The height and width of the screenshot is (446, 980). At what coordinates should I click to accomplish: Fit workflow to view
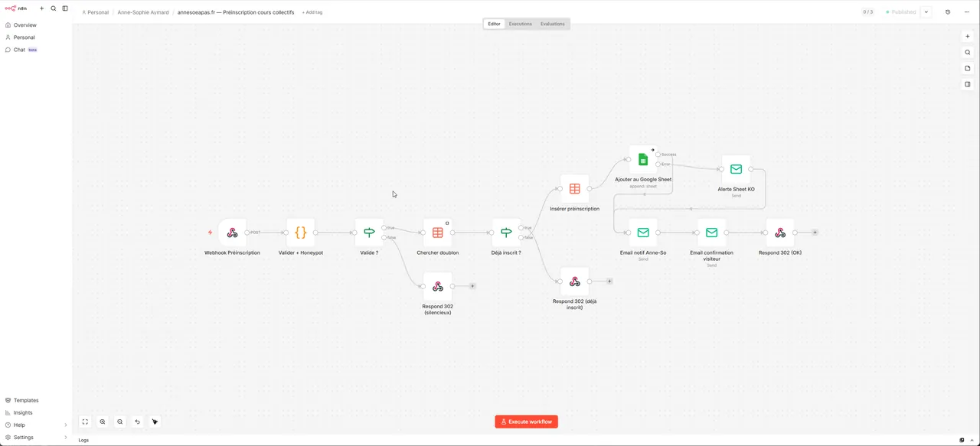[x=85, y=422]
